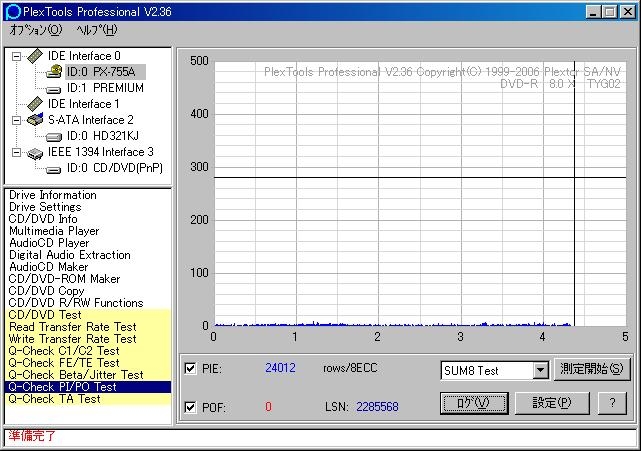Select Q-Check TA Test in function list
Image resolution: width=641 pixels, height=451 pixels.
pyautogui.click(x=55, y=399)
